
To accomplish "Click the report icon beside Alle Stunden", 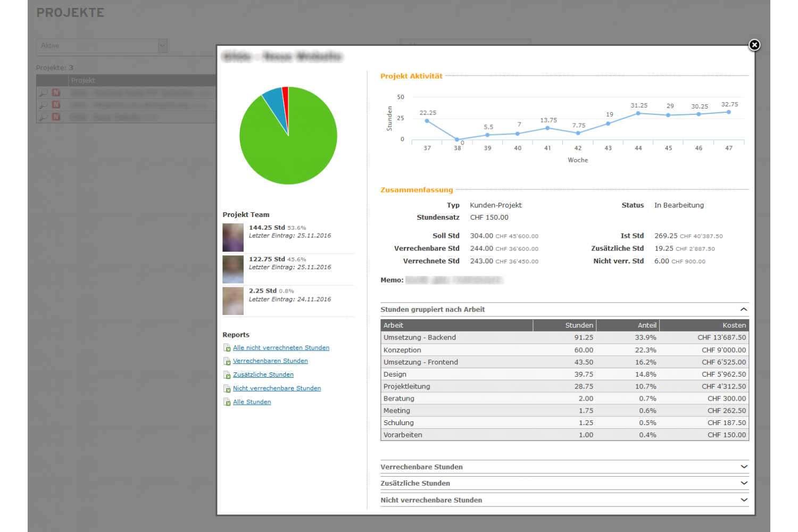I will (227, 402).
